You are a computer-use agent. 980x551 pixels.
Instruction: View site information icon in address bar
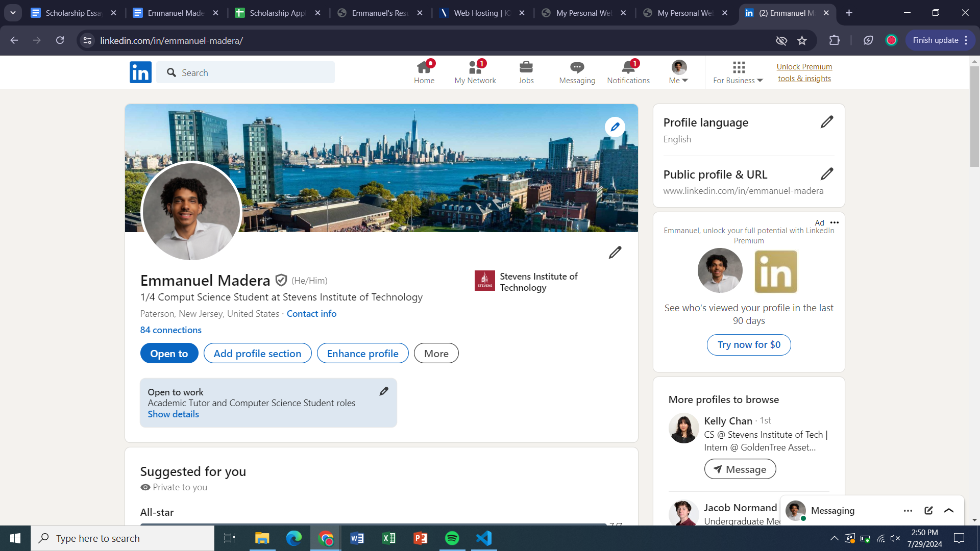87,40
